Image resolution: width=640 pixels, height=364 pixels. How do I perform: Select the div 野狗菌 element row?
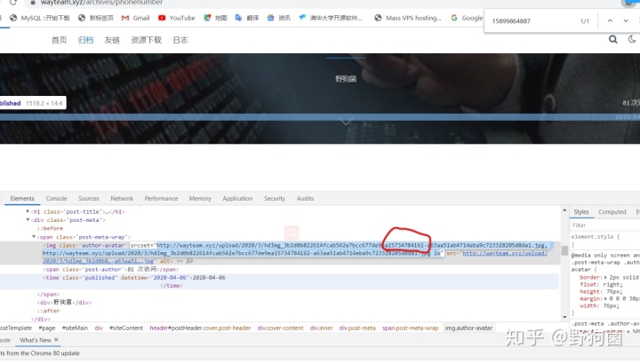pyautogui.click(x=64, y=303)
